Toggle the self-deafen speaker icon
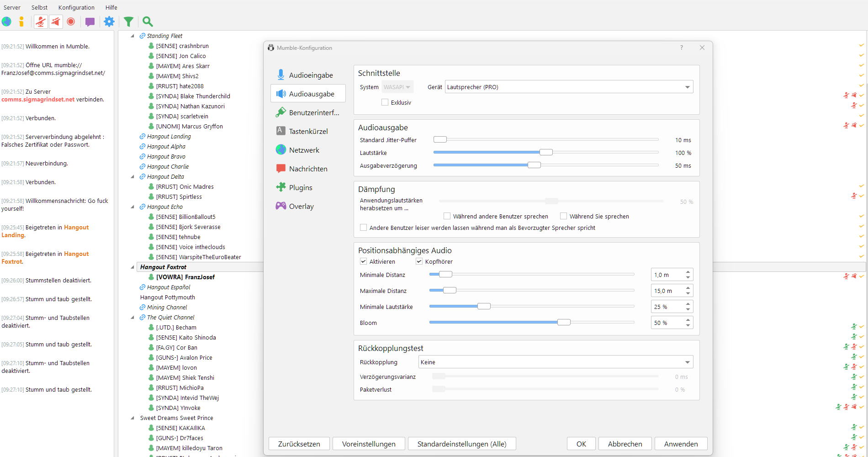Screen dimensions: 868x457 [56, 21]
